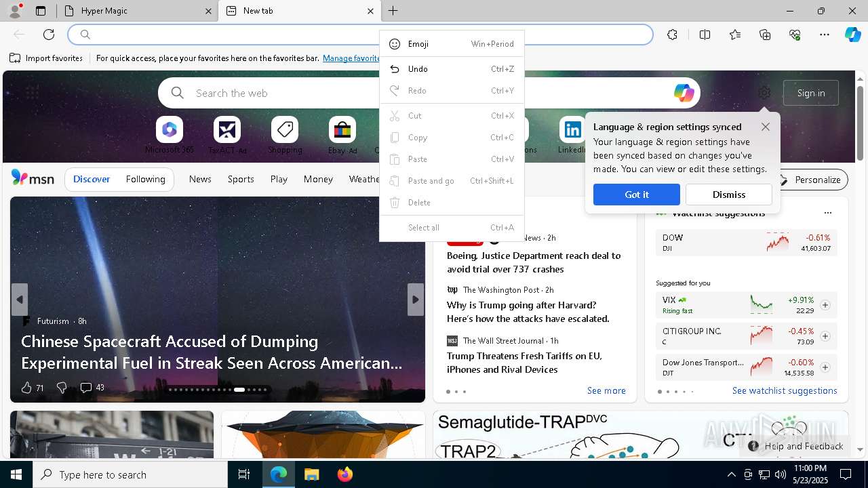Refresh the page with the reload icon

49,35
